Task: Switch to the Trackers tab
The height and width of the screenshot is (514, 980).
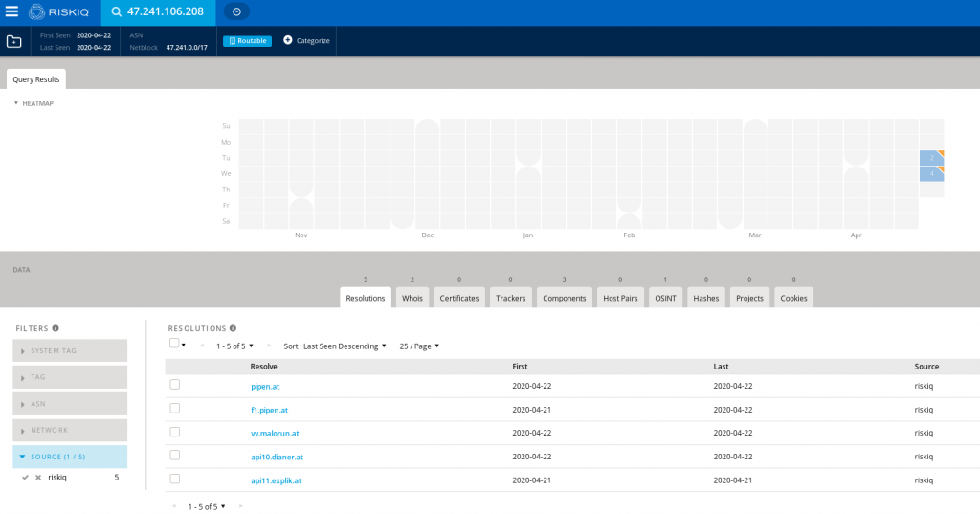Action: coord(511,298)
